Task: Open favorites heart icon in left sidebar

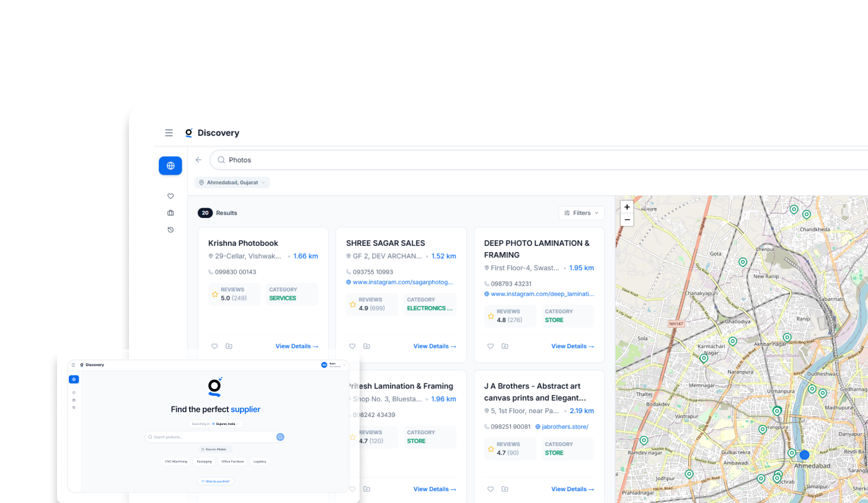Action: (170, 196)
